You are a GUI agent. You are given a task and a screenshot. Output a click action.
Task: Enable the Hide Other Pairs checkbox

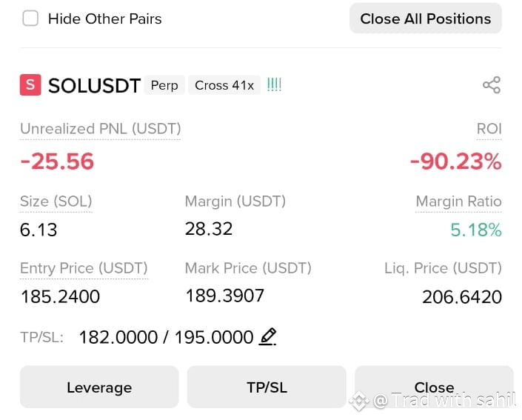click(x=30, y=18)
